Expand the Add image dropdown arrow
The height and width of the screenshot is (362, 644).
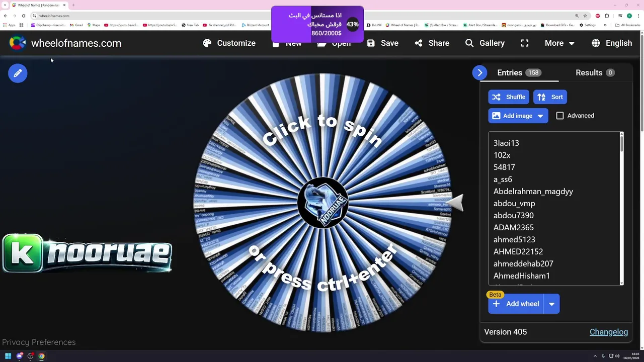point(540,116)
